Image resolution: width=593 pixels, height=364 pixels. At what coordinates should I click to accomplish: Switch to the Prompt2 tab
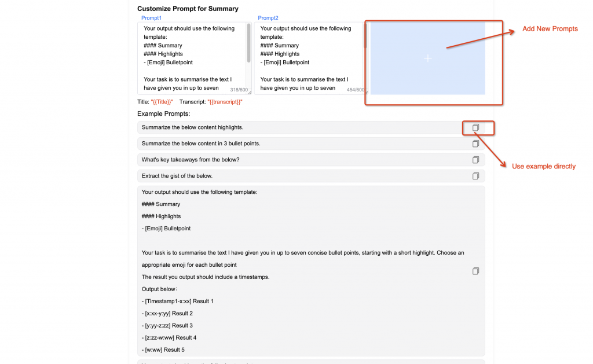268,18
